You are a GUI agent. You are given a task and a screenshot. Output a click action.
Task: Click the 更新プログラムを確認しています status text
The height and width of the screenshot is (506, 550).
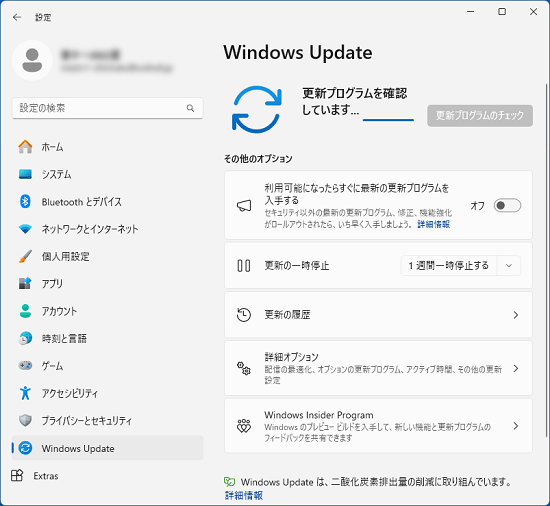coord(354,102)
